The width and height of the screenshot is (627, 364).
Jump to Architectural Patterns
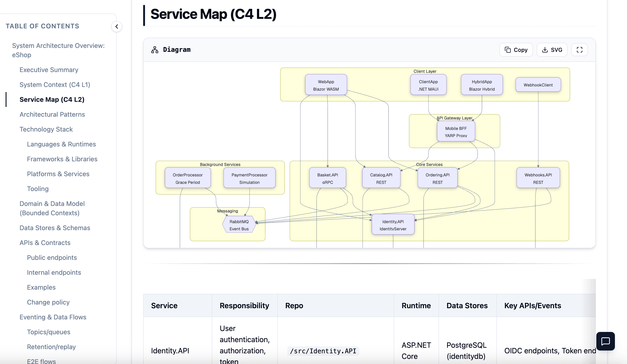pyautogui.click(x=52, y=114)
